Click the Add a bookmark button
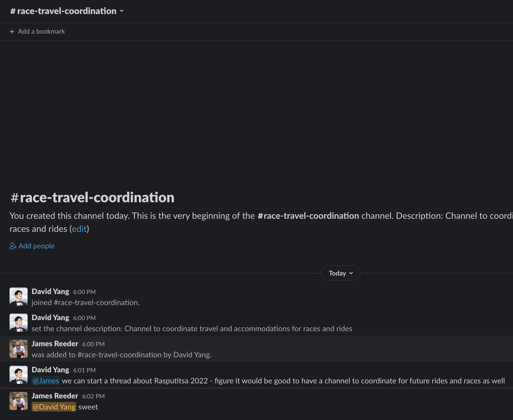Viewport: 513px width, 420px height. 37,32
